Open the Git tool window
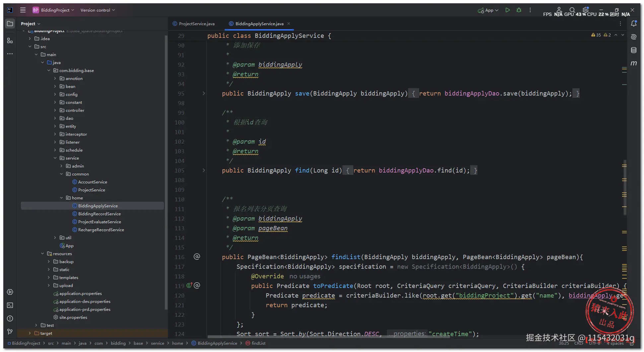Viewport: 644px width, 352px height. pyautogui.click(x=10, y=332)
